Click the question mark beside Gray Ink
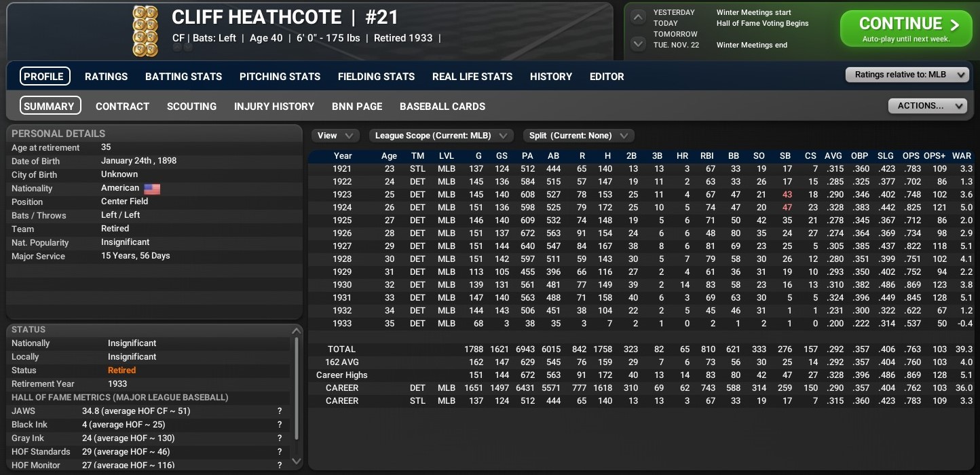This screenshot has width=980, height=475. [279, 438]
